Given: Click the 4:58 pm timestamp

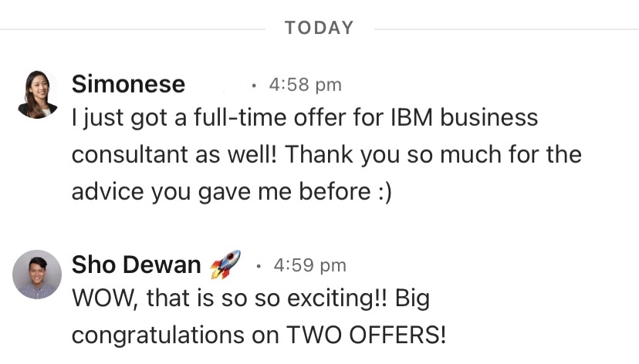Looking at the screenshot, I should 305,84.
